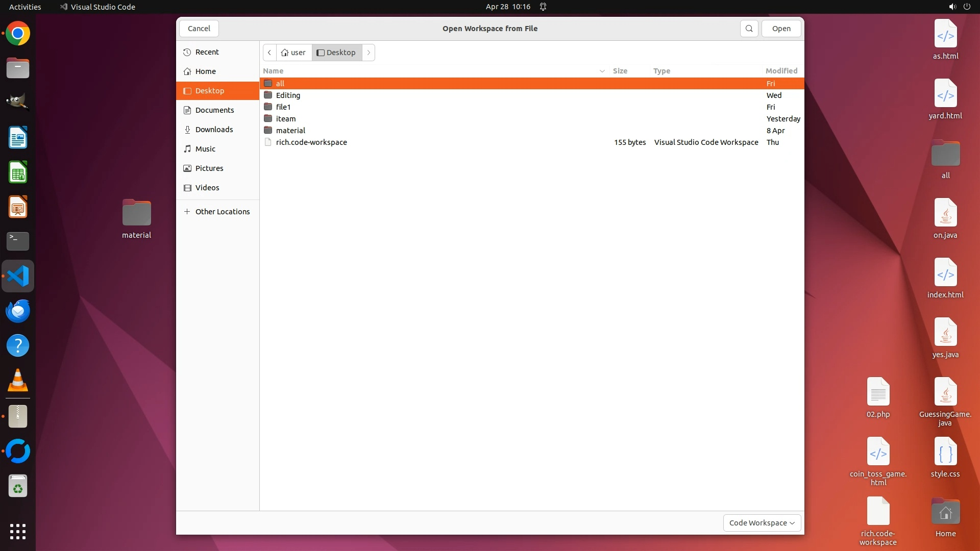Sort file list by Name column
Image resolution: width=980 pixels, height=551 pixels.
point(273,71)
